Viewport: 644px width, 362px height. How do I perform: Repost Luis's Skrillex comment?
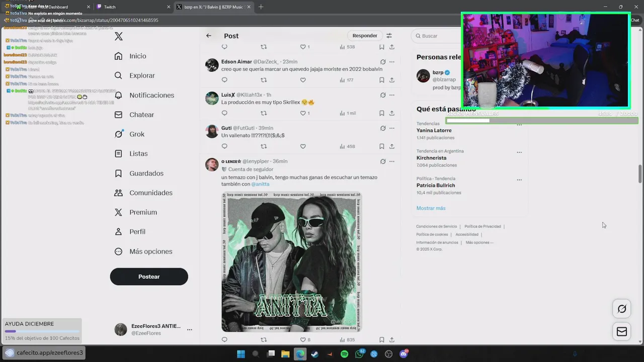point(264,113)
